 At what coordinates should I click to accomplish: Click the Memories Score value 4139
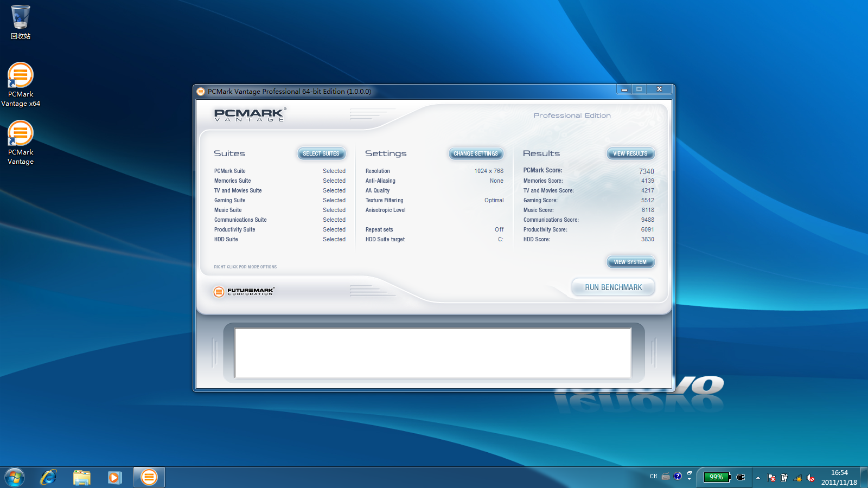[x=648, y=181]
